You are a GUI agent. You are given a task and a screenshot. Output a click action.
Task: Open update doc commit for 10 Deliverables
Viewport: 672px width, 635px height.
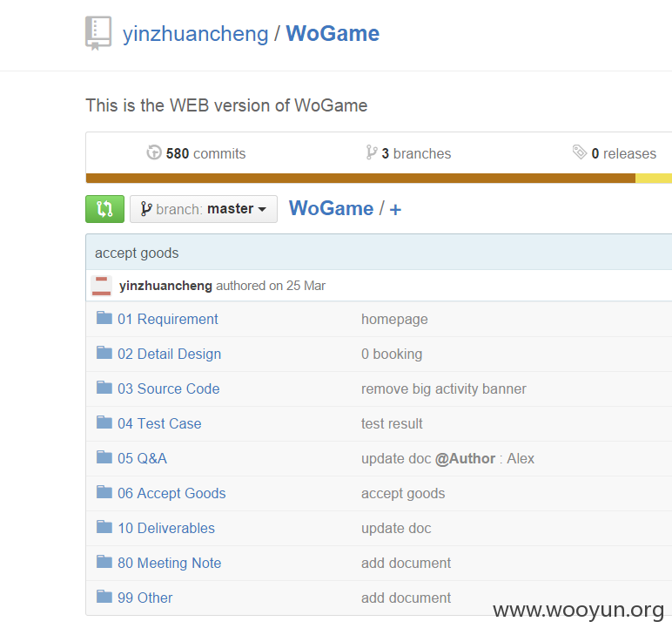point(396,528)
